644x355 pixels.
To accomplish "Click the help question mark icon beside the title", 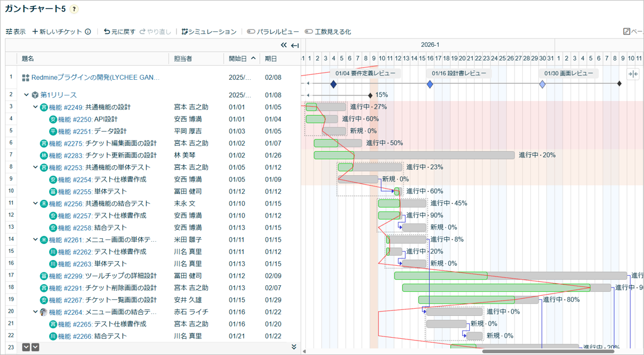I will pos(75,9).
